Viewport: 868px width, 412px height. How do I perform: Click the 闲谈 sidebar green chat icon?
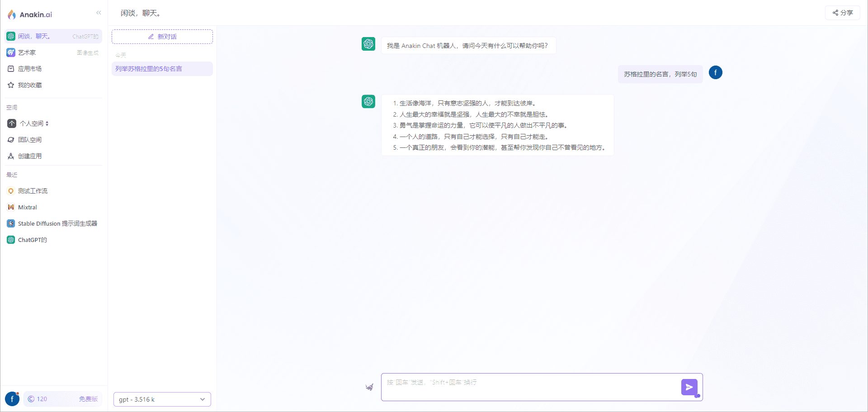[x=11, y=36]
